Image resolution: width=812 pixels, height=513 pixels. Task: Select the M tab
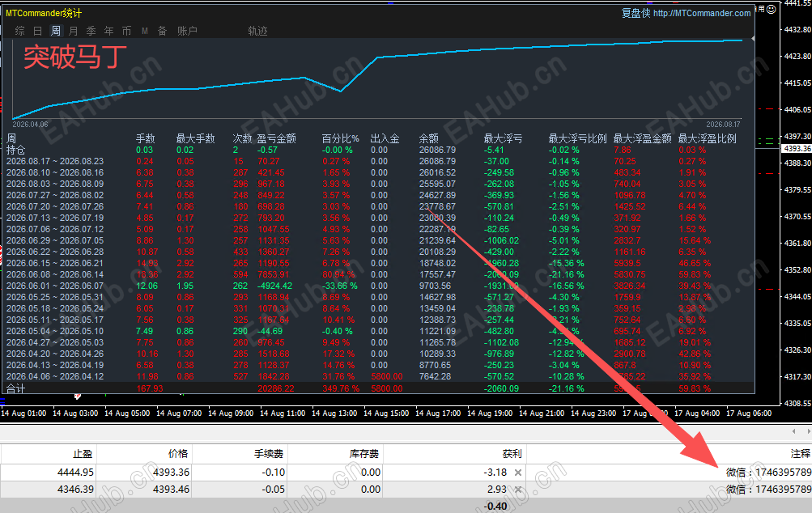coord(145,31)
